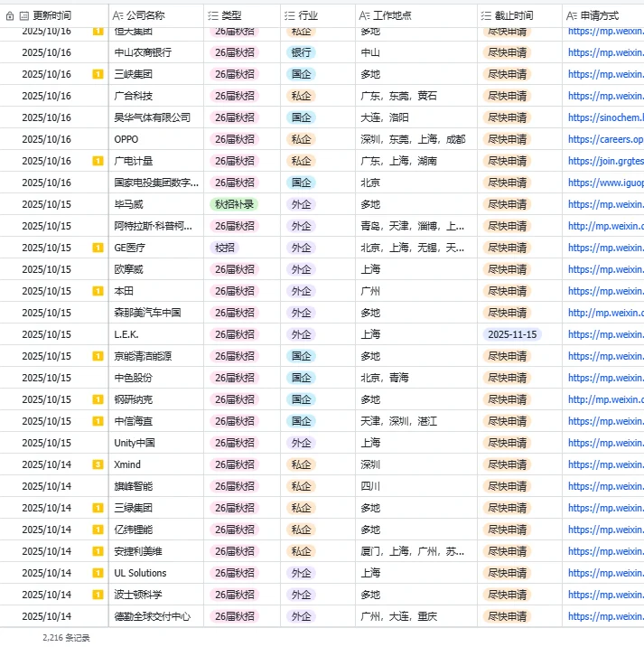Image resolution: width=644 pixels, height=647 pixels.
Task: Open the comment badge on the 安捷利美维 row
Action: (98, 551)
